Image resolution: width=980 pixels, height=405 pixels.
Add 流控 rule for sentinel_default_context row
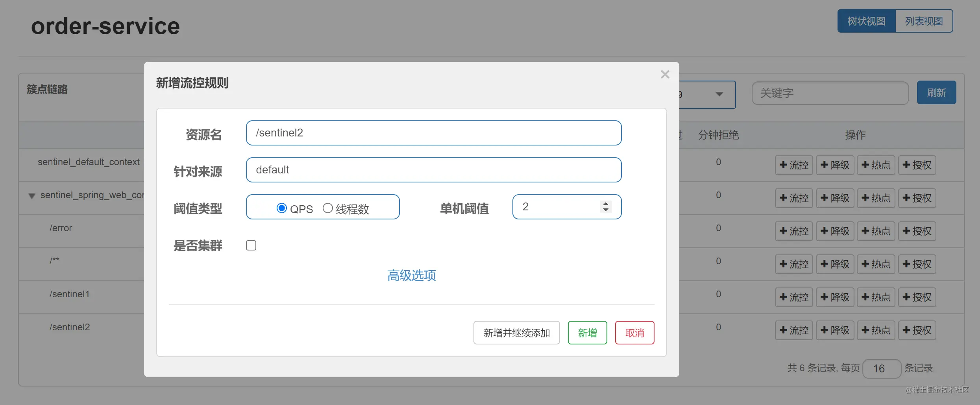point(794,165)
